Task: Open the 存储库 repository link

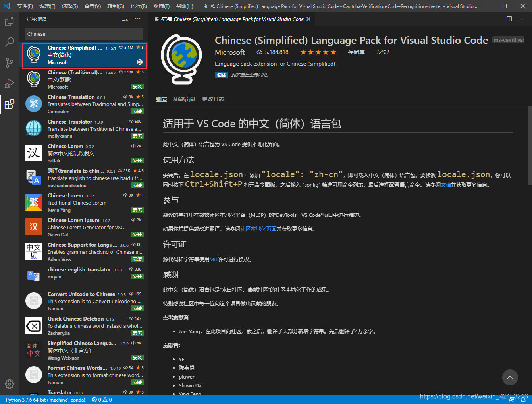Action: click(x=356, y=52)
